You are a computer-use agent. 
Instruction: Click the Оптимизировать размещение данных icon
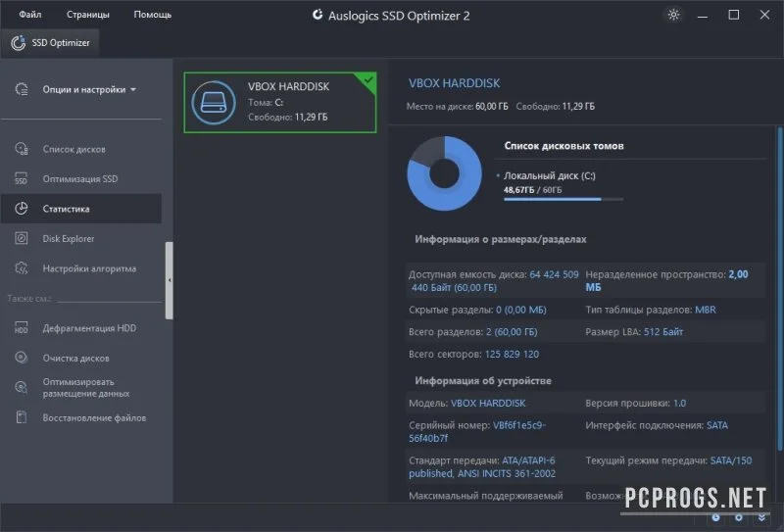(21, 387)
